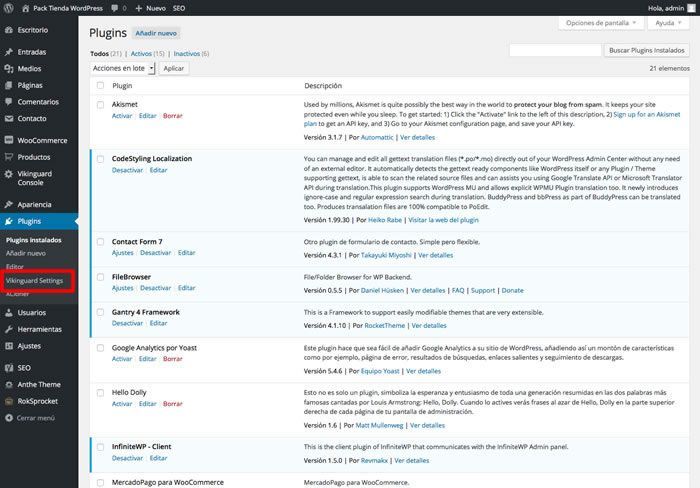Open Añadir nuevo in the Plugins submenu
The width and height of the screenshot is (700, 488).
tap(26, 253)
